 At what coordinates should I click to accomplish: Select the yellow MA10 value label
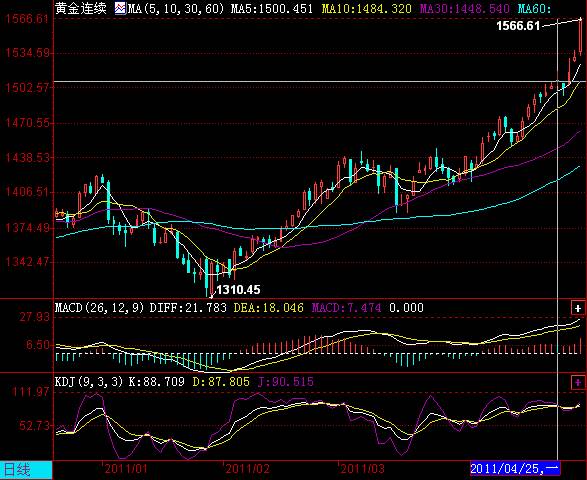(x=367, y=8)
